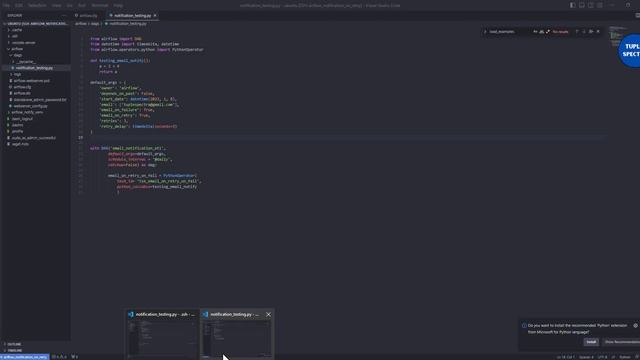Toggle Match Whole Word in find widget
640x360 pixels.
(542, 31)
